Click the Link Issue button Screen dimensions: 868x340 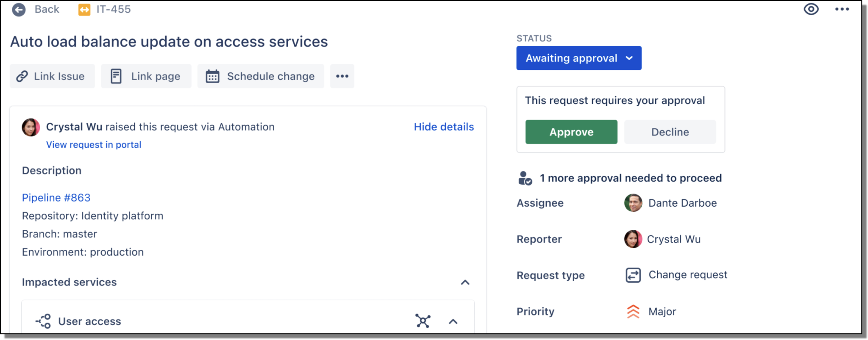[x=52, y=76]
